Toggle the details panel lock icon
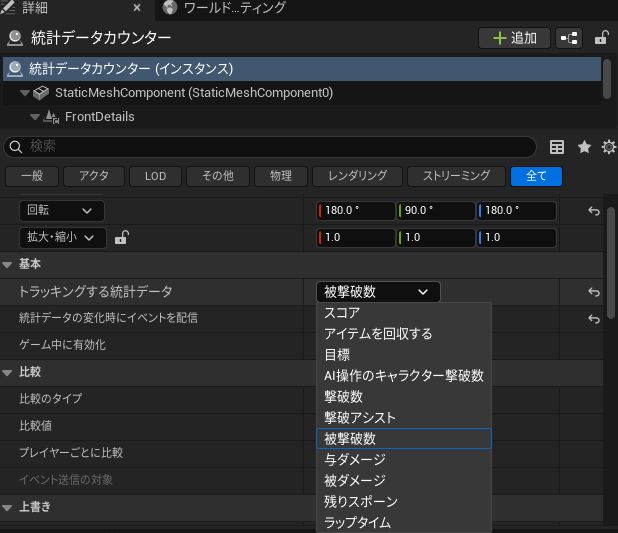 coord(601,38)
